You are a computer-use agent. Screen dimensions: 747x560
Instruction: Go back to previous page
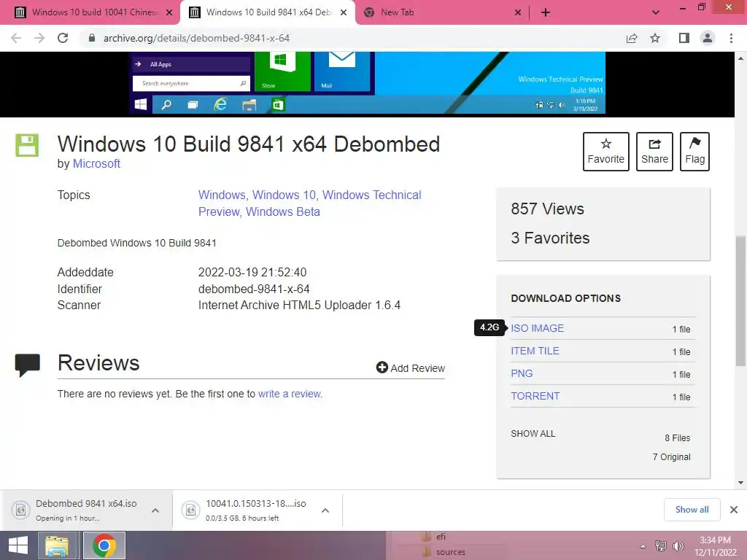tap(16, 38)
